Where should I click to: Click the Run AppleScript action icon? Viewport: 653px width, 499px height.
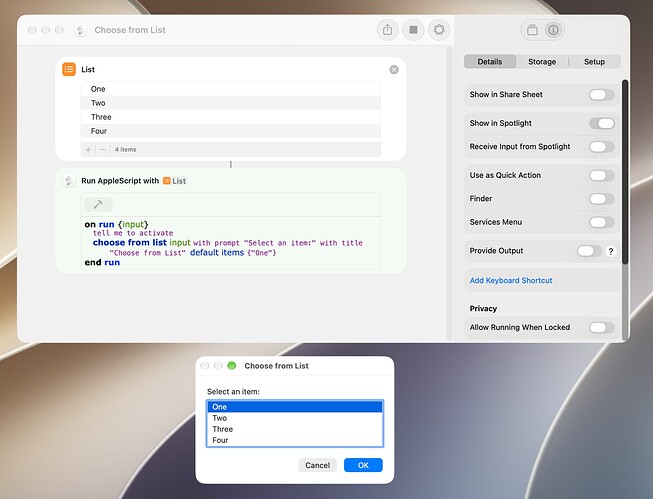(69, 181)
